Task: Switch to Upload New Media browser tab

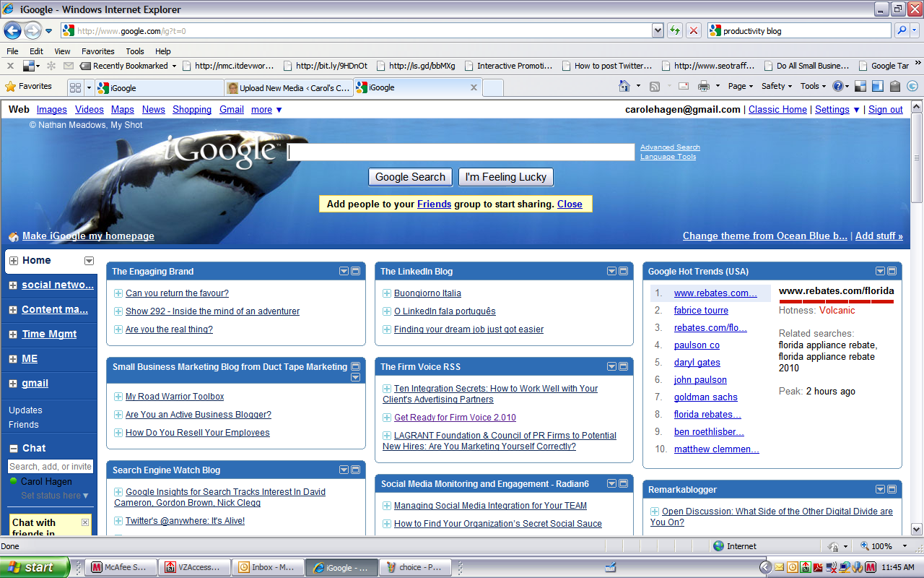Action: (288, 87)
